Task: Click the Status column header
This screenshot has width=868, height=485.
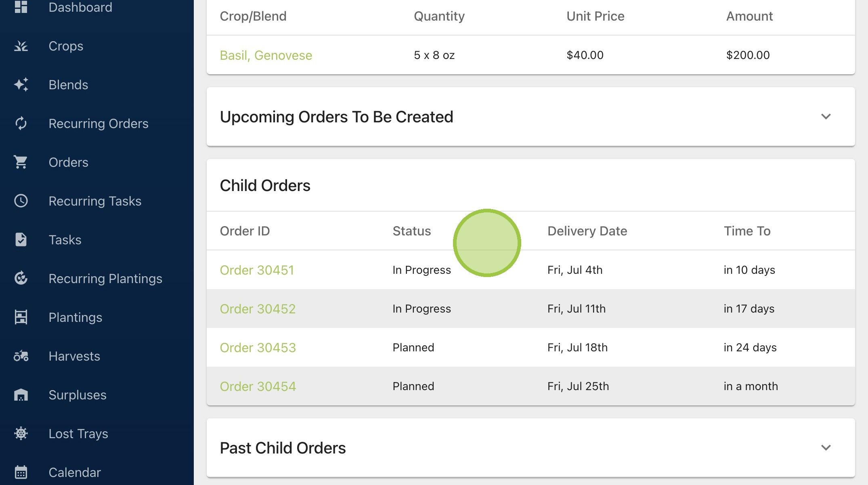Action: (411, 231)
